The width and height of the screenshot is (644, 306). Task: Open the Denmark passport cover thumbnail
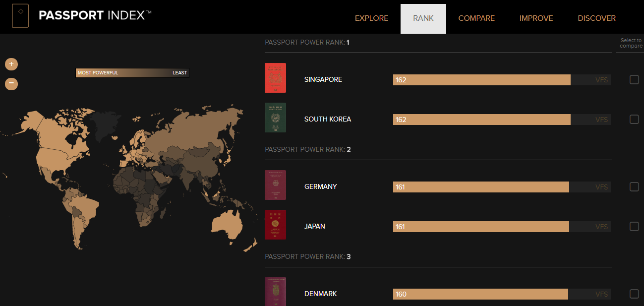275,292
